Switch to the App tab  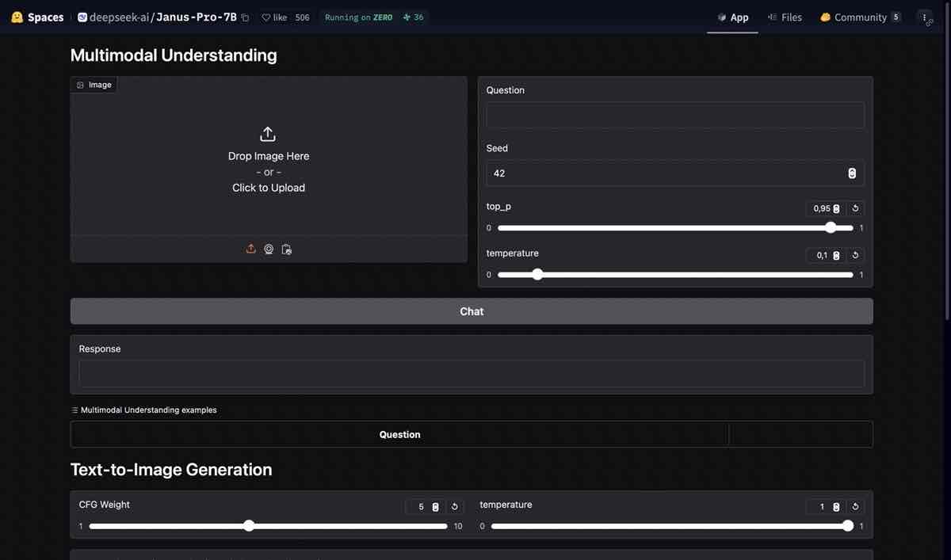coord(733,17)
